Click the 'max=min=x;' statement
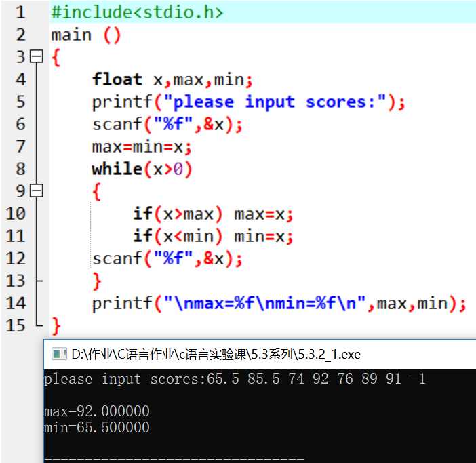This screenshot has height=463, width=476. point(142,147)
